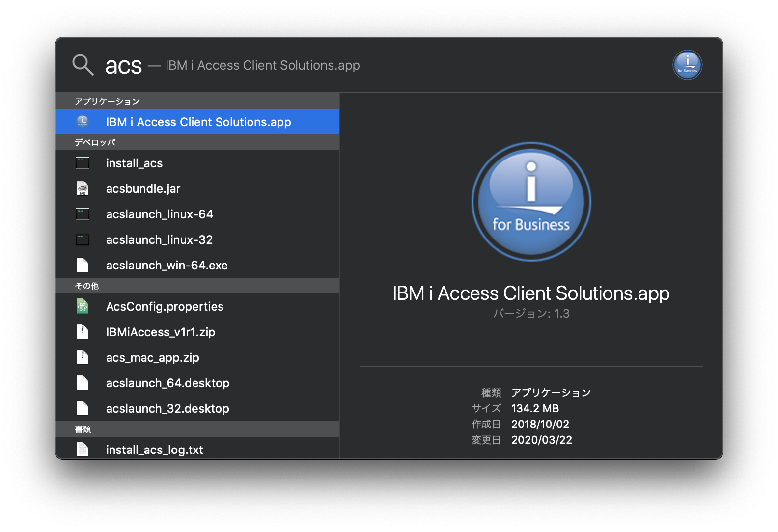Click the Spotlight magnifying glass icon
This screenshot has width=778, height=532.
point(83,65)
